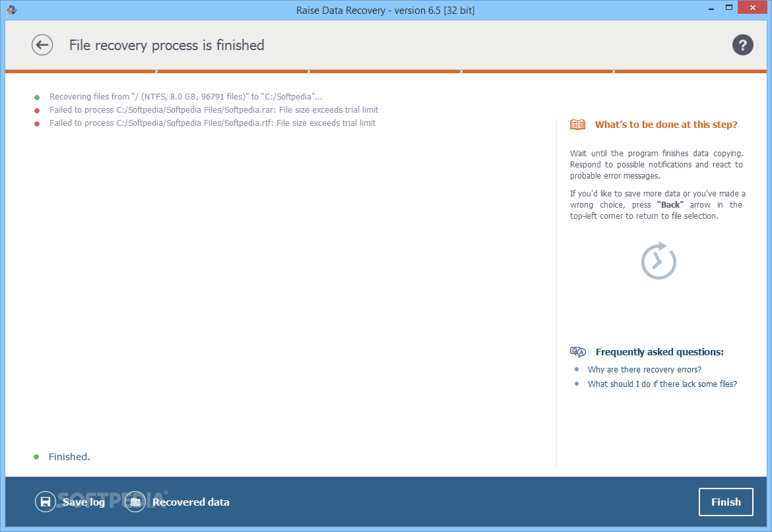Go back using the Back arrow icon

point(42,45)
